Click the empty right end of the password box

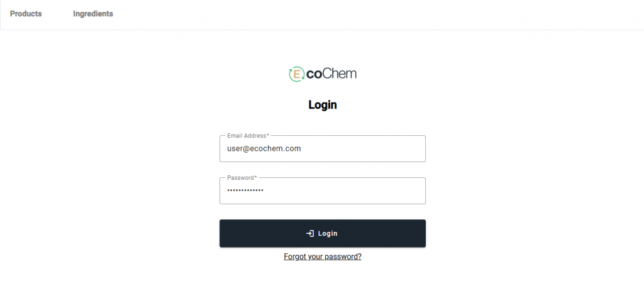pos(402,190)
